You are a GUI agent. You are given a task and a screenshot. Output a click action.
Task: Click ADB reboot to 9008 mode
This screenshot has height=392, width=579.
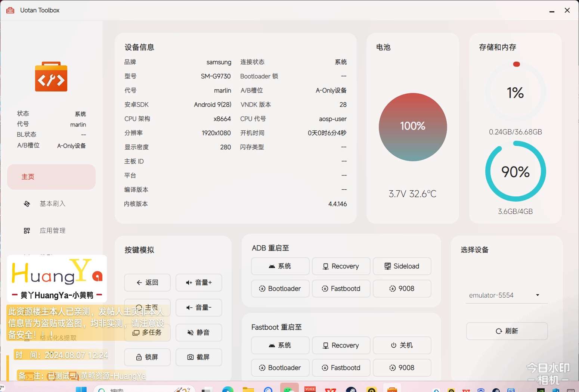coord(402,289)
